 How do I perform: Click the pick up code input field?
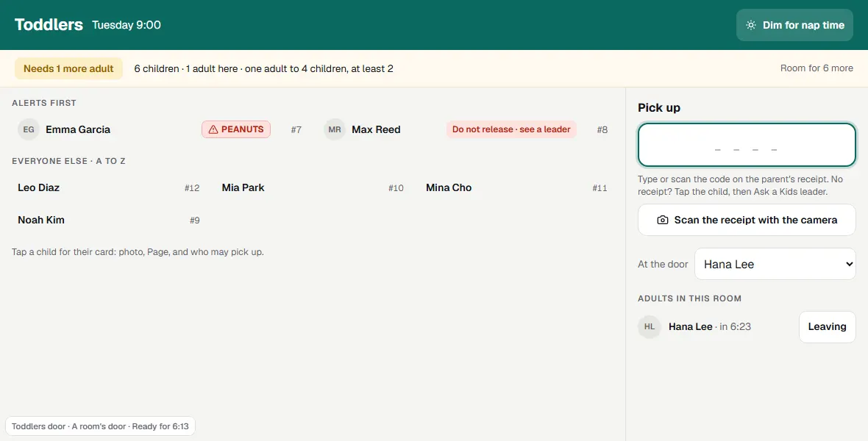tap(747, 145)
